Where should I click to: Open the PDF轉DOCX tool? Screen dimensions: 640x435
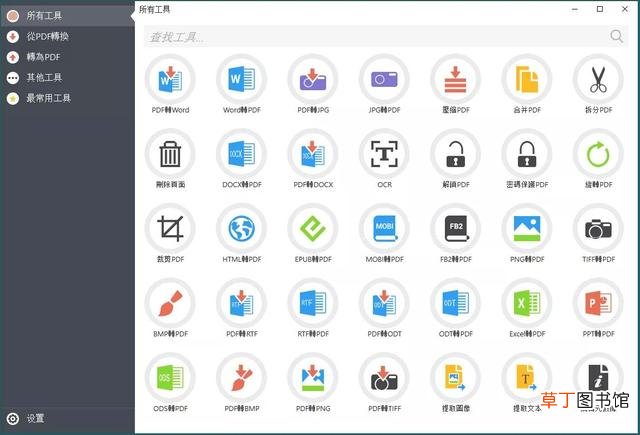click(313, 154)
